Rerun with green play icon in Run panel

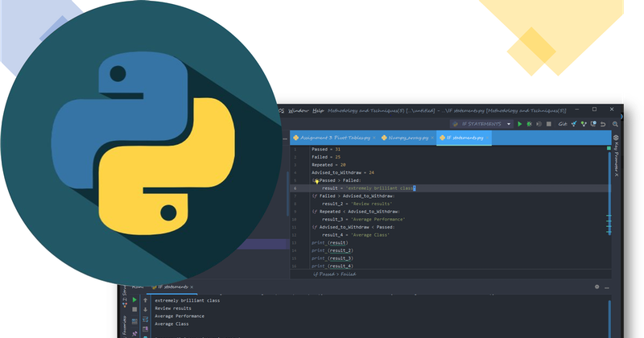pyautogui.click(x=134, y=300)
